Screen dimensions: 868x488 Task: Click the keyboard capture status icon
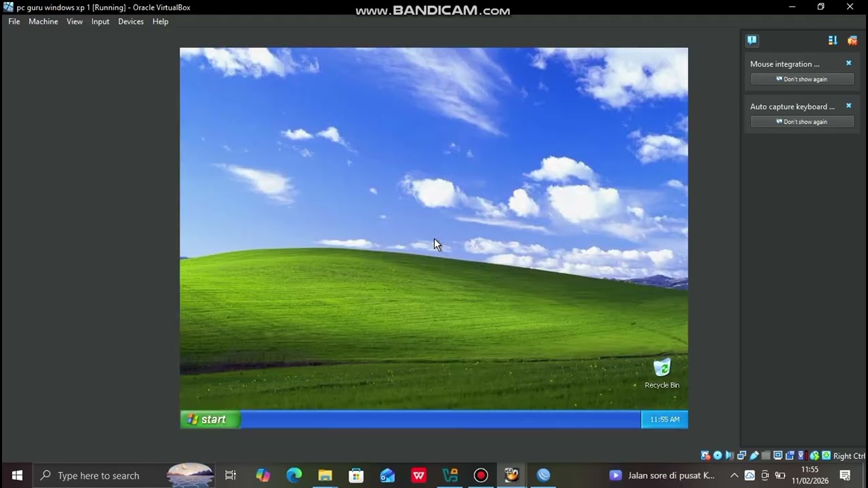tap(826, 455)
